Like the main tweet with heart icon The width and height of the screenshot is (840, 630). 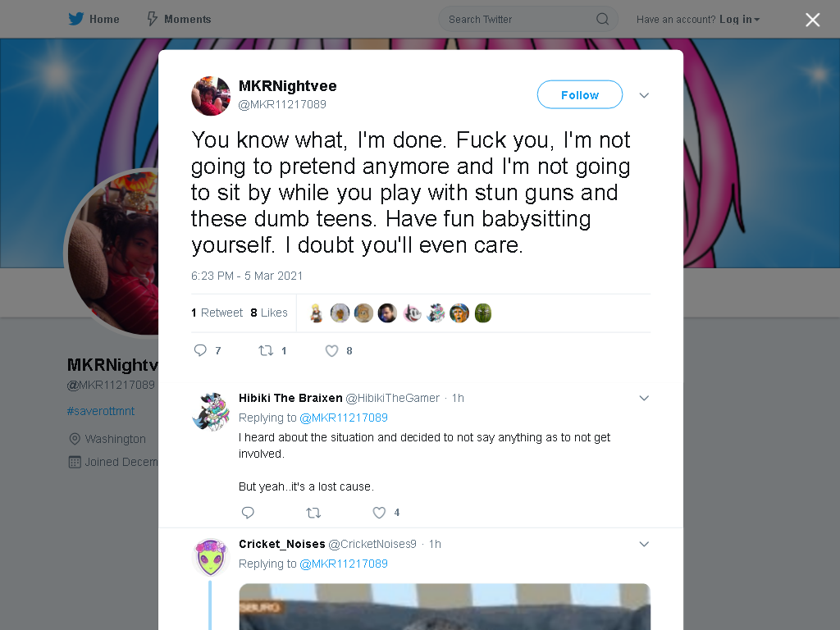tap(332, 350)
